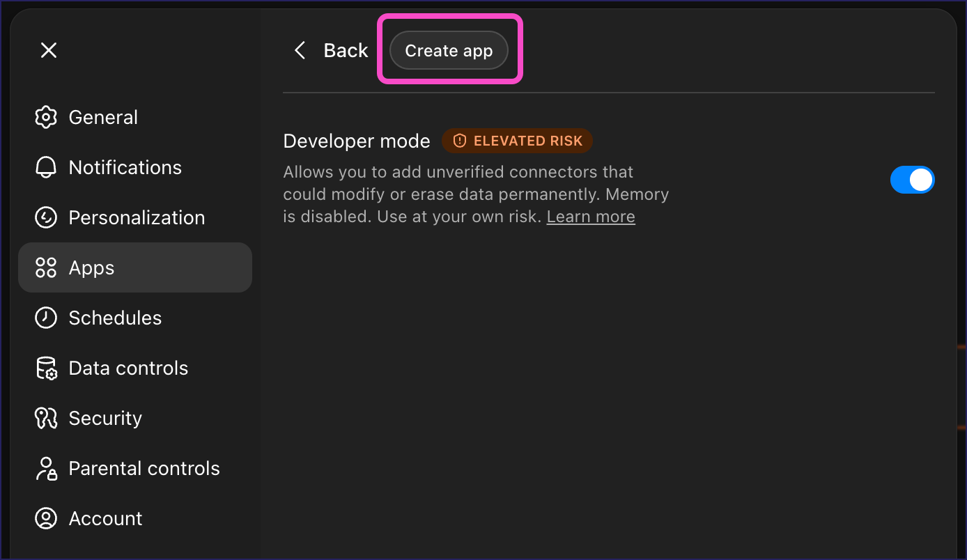Open Schedules via its clock icon
The width and height of the screenshot is (967, 560).
[x=45, y=318]
